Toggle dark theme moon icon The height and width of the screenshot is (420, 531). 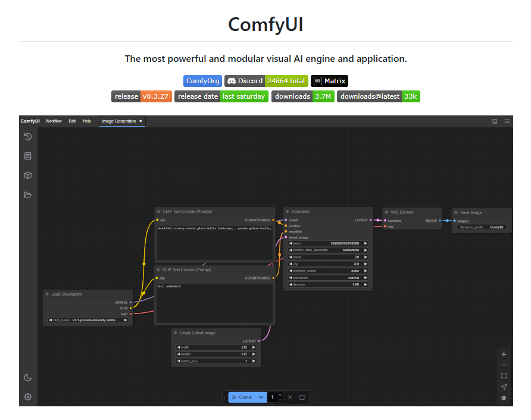click(28, 378)
